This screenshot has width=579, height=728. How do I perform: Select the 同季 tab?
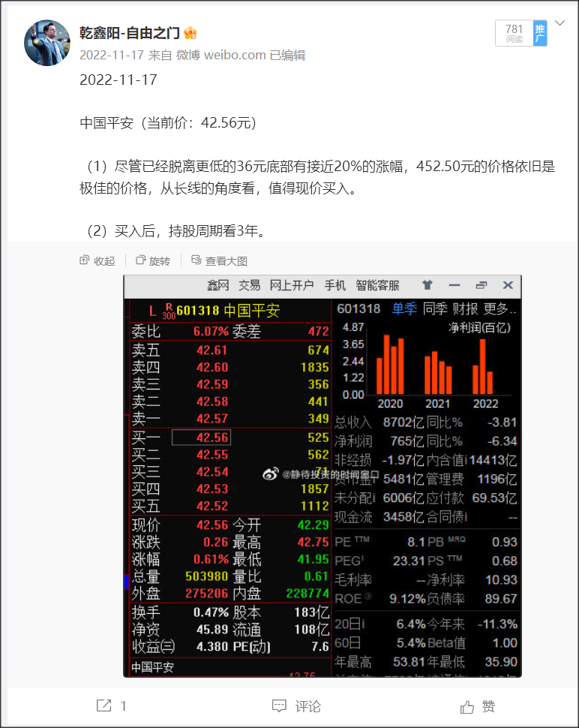[x=435, y=308]
